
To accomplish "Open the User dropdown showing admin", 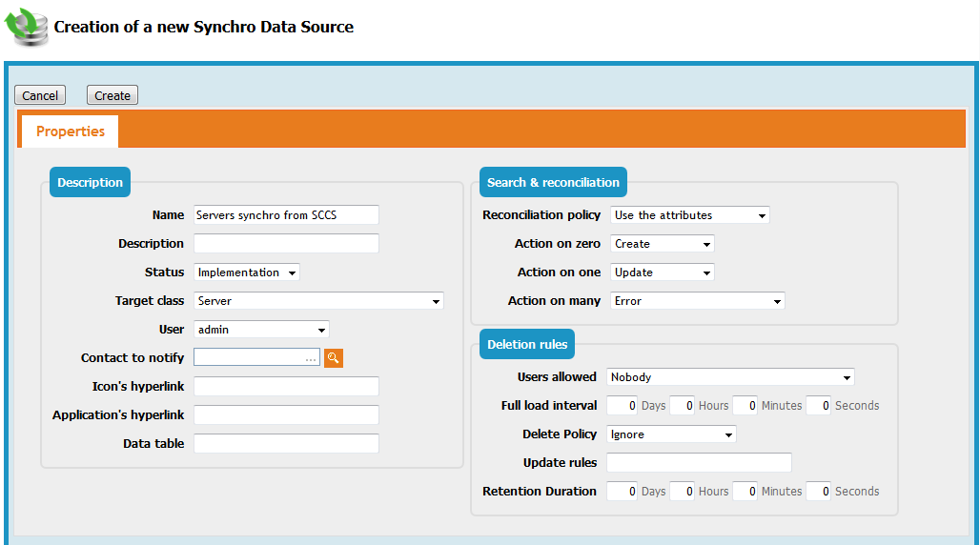I will pos(261,330).
